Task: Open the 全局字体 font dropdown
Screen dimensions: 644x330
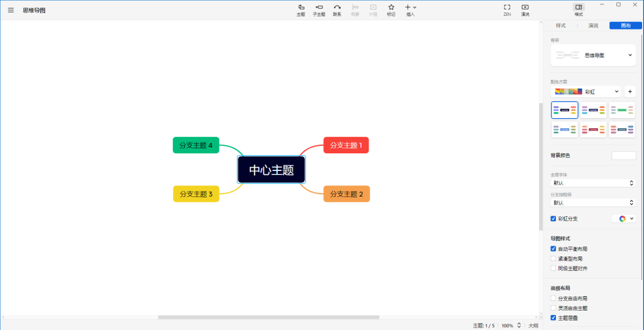Action: coord(593,183)
